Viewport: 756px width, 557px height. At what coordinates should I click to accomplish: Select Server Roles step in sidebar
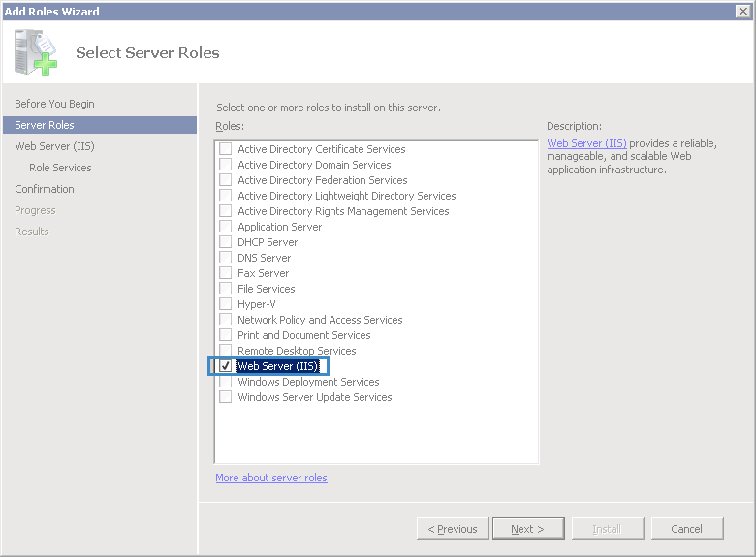[x=45, y=125]
